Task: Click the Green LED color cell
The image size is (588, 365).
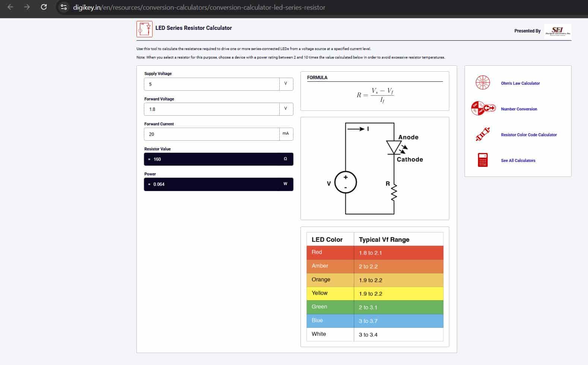Action: click(330, 307)
